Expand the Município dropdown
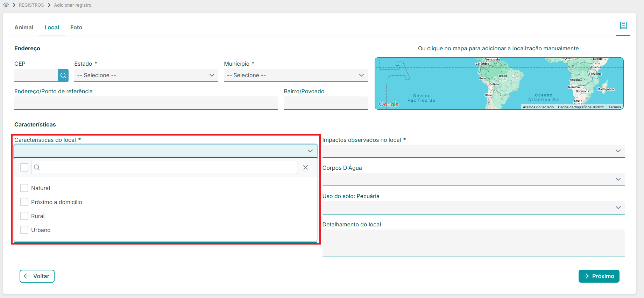Screen dimensions: 644x298 [296, 75]
